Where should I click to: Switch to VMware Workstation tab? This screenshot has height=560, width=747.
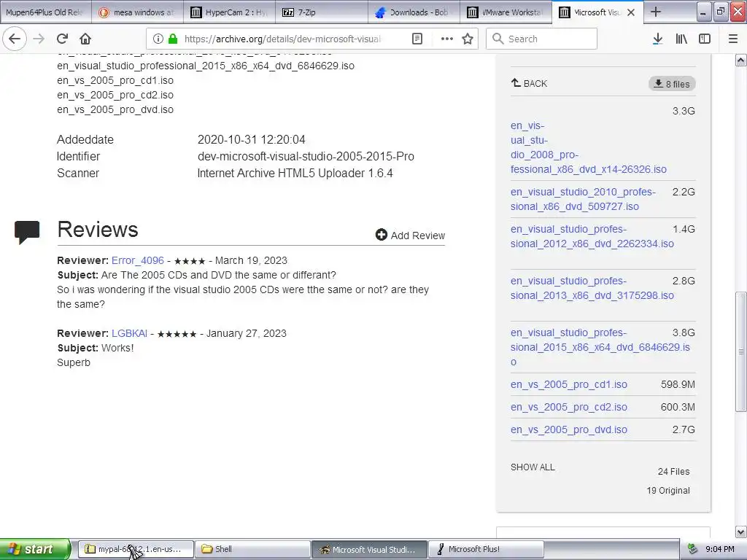pyautogui.click(x=506, y=12)
